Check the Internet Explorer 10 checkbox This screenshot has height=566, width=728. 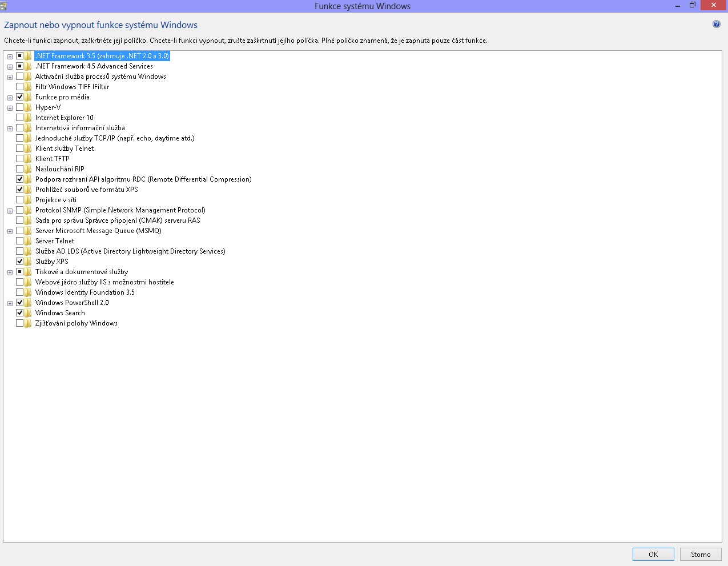[x=19, y=118]
